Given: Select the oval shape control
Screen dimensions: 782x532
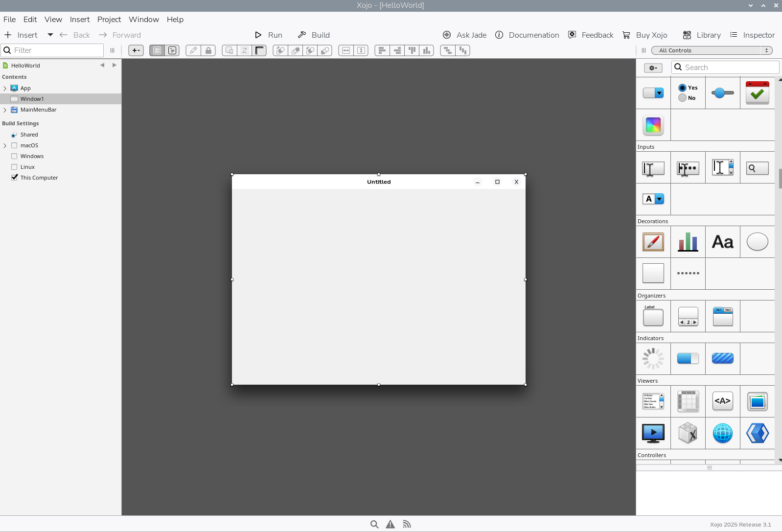Looking at the screenshot, I should point(757,242).
